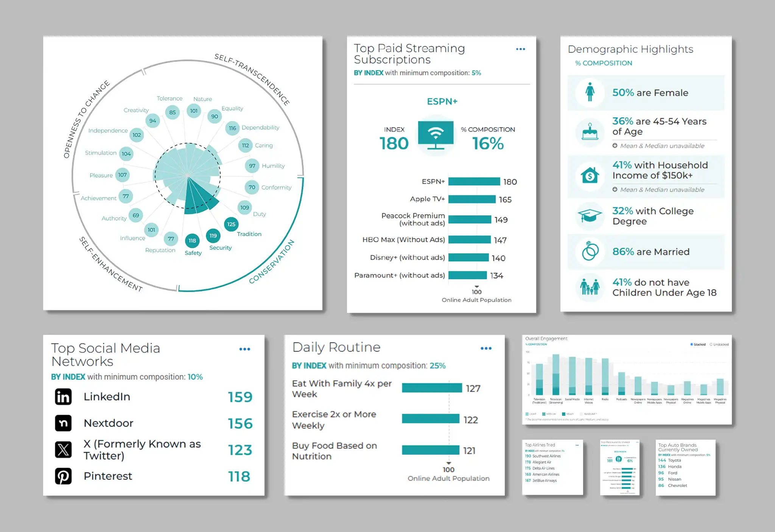The width and height of the screenshot is (775, 532).
Task: Click the Light legend color swatch
Action: (527, 414)
